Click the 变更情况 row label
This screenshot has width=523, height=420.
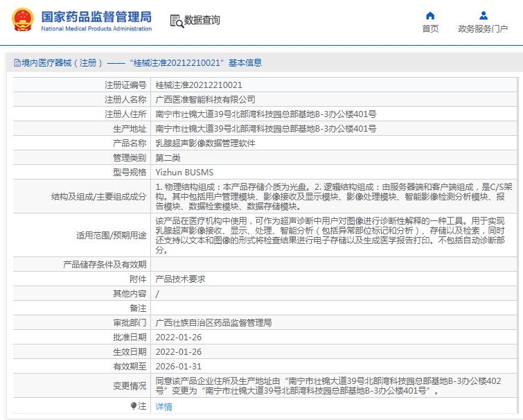click(130, 385)
